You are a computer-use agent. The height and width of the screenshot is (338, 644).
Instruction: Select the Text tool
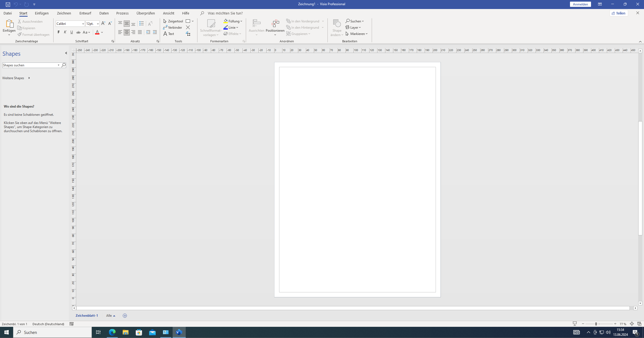pyautogui.click(x=169, y=34)
